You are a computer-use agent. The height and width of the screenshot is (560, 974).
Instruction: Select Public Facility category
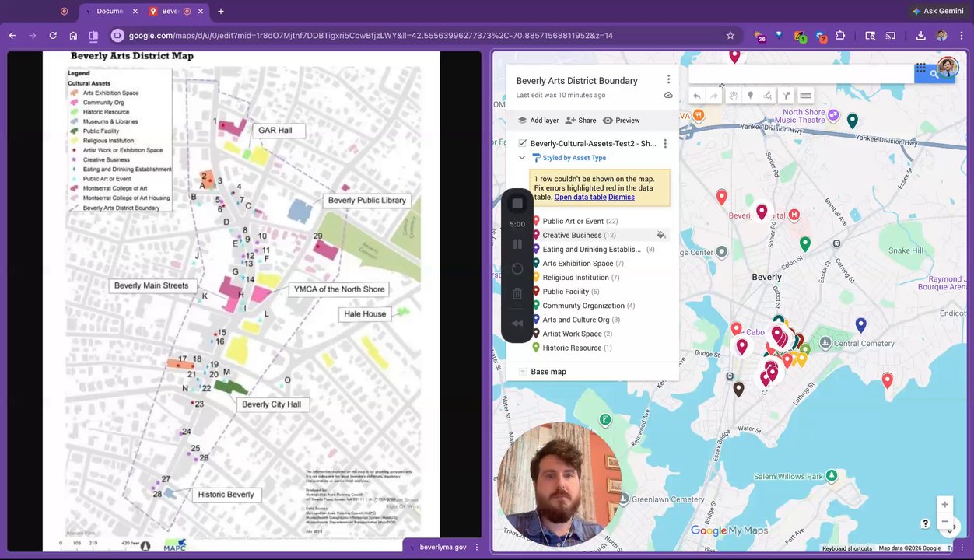point(566,292)
